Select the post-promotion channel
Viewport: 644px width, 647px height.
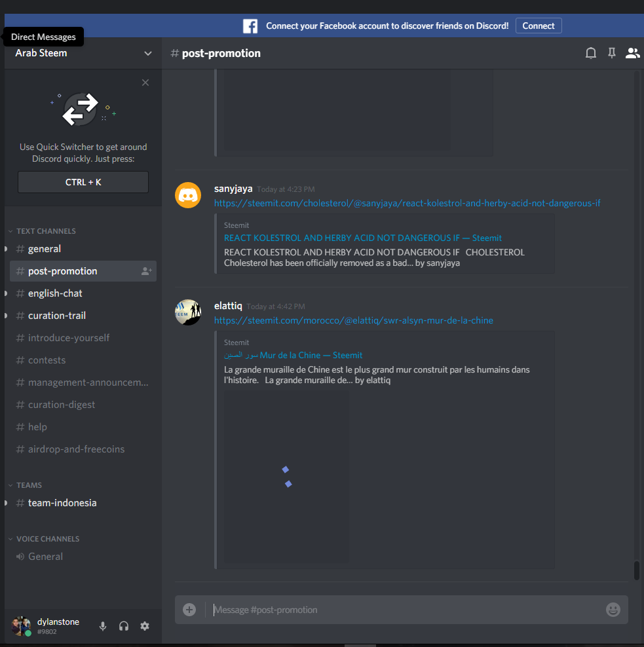click(83, 271)
